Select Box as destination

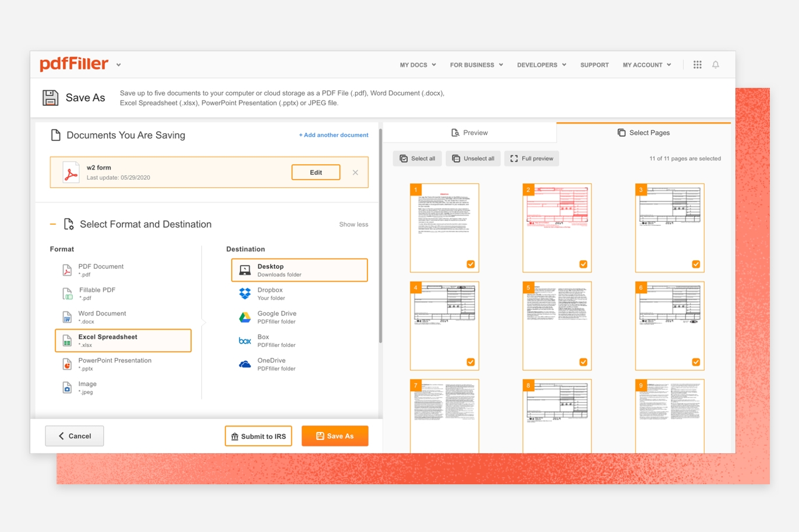299,341
